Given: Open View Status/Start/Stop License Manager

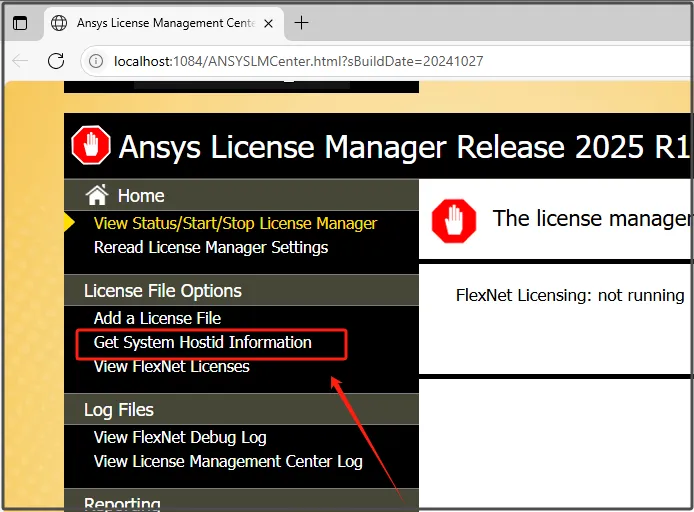Looking at the screenshot, I should 235,223.
